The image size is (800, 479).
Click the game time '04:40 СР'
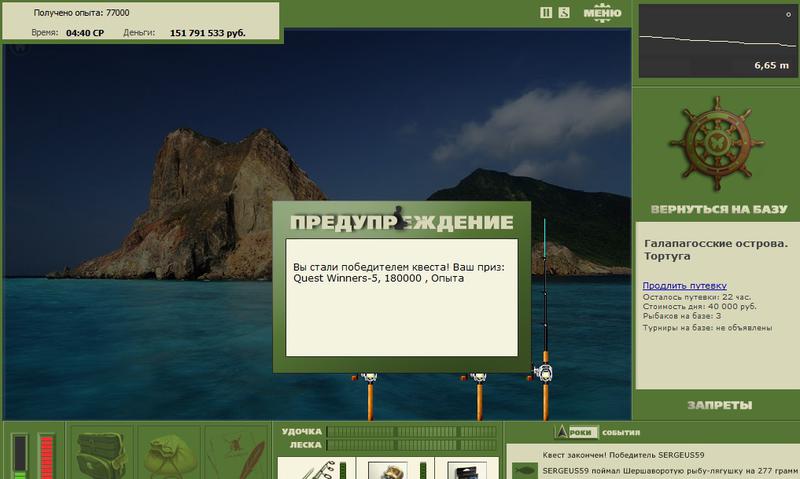click(x=85, y=33)
